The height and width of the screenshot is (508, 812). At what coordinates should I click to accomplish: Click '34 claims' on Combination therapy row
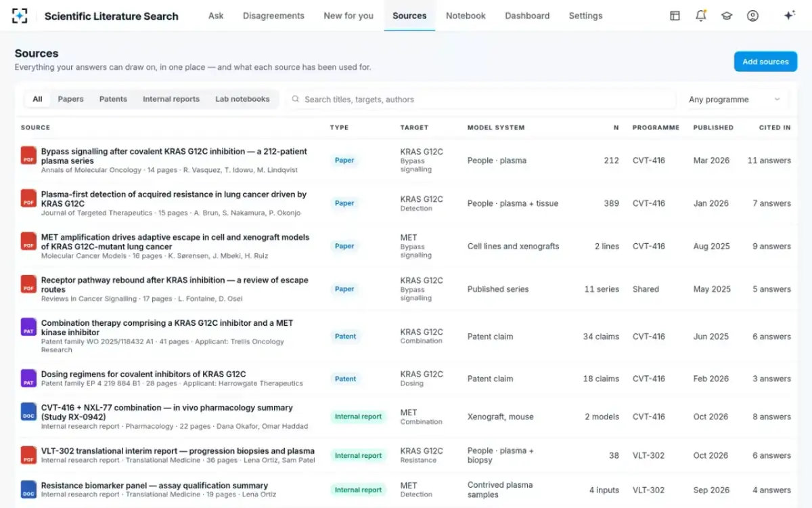tap(601, 337)
